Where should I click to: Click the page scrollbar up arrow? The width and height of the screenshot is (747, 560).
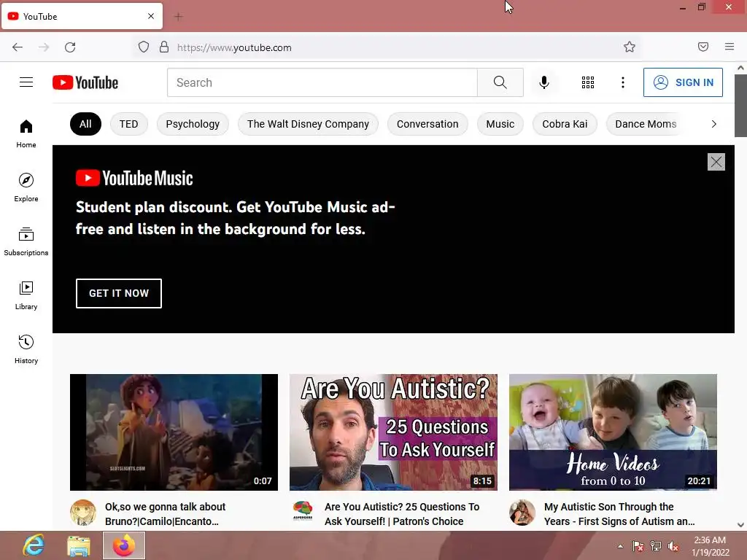pyautogui.click(x=741, y=68)
